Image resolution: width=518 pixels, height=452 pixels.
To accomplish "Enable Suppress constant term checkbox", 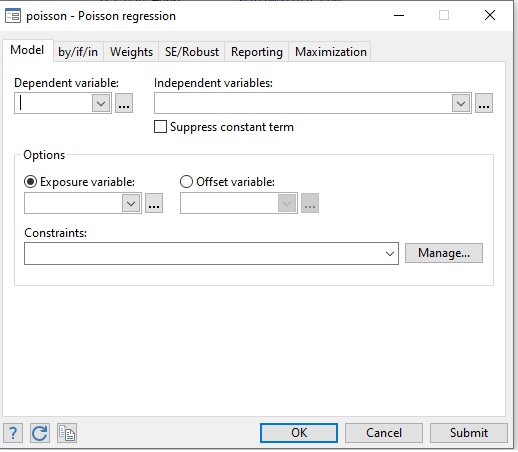I will [160, 127].
